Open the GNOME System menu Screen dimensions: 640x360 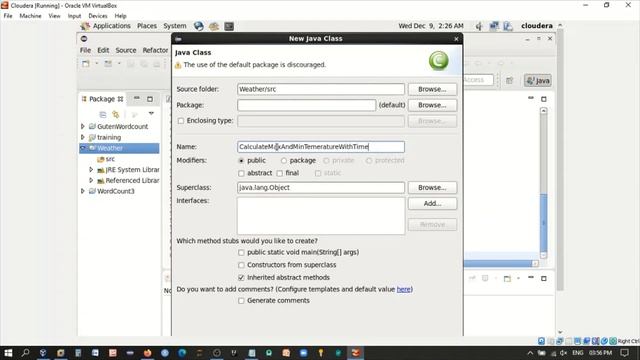point(175,26)
